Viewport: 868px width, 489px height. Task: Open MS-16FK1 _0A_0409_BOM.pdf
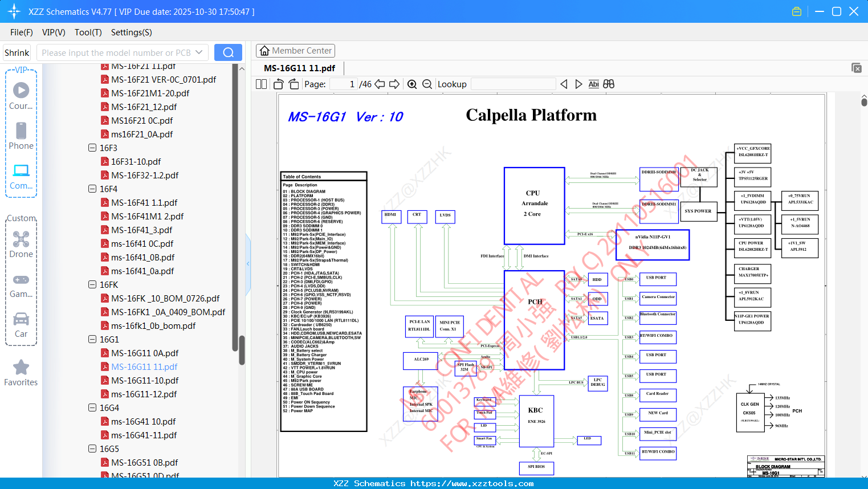coord(168,312)
